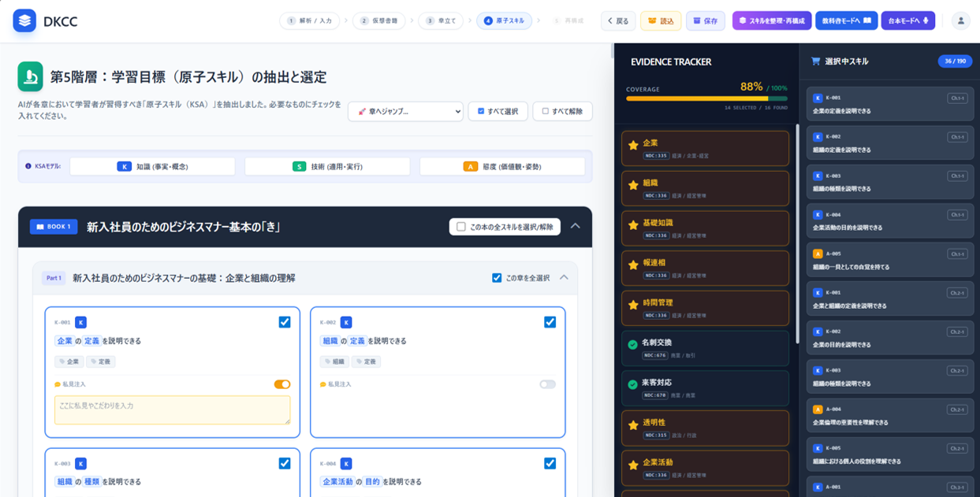The width and height of the screenshot is (980, 497).
Task: Click the 私見 text area on K-001 card
Action: click(x=172, y=410)
